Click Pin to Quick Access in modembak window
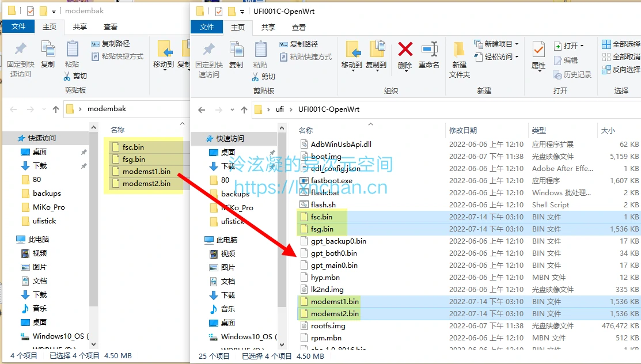This screenshot has width=641, height=364. (x=21, y=59)
